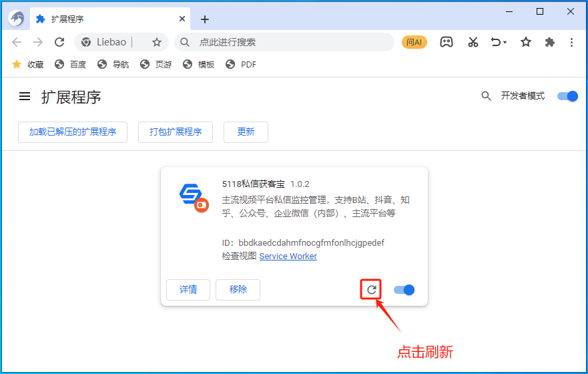Open the 百度 bookmark

(71, 64)
